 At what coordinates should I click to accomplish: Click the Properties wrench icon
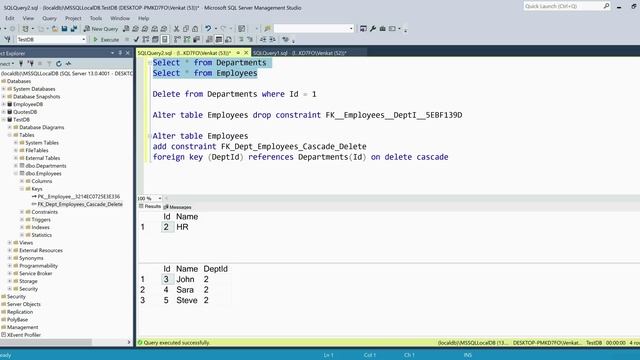point(373,29)
